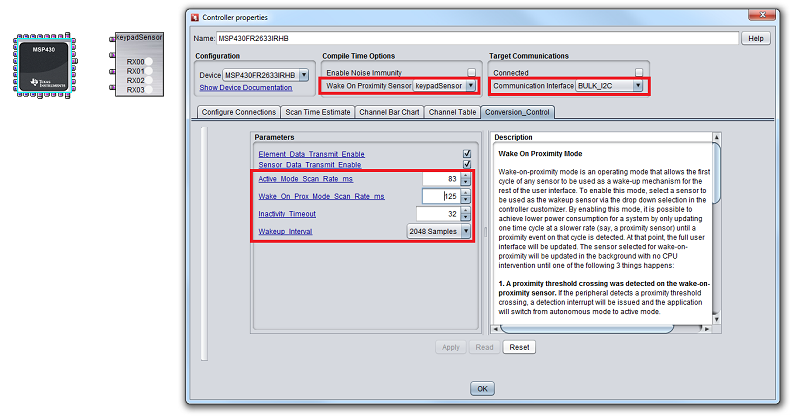Open the Communication Interface dropdown

coord(638,87)
